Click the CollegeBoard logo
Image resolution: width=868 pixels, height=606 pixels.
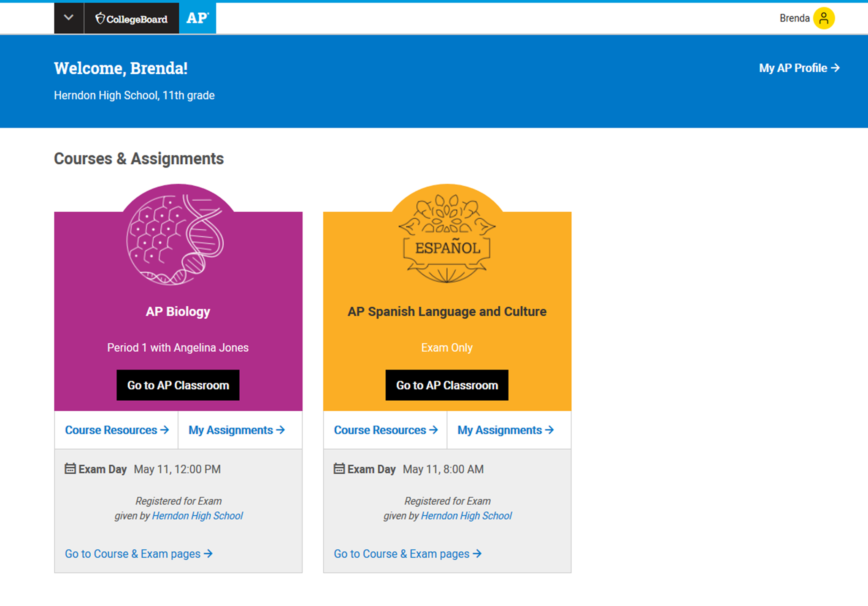(x=132, y=19)
